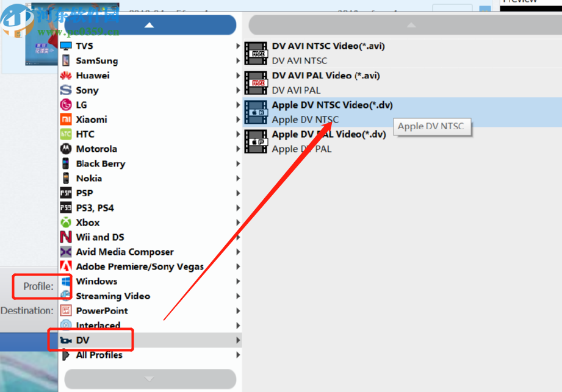
Task: Select DV AVI PAL Video (*.avi)
Action: tap(326, 76)
